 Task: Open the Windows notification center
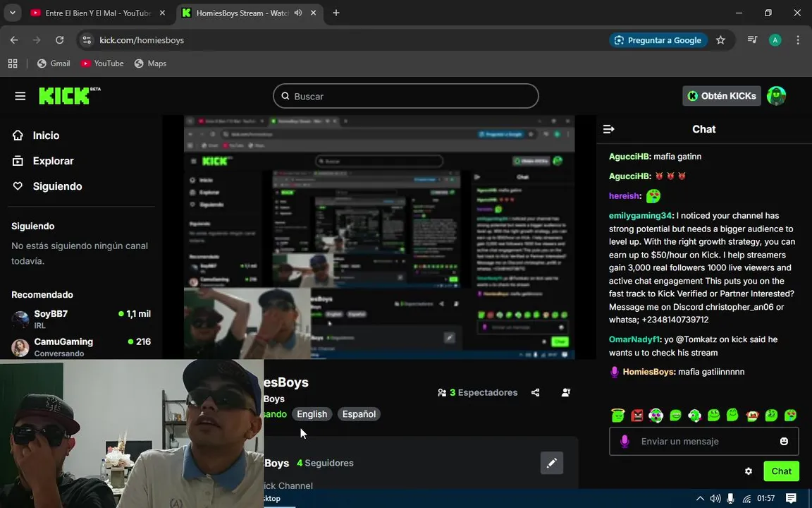791,499
